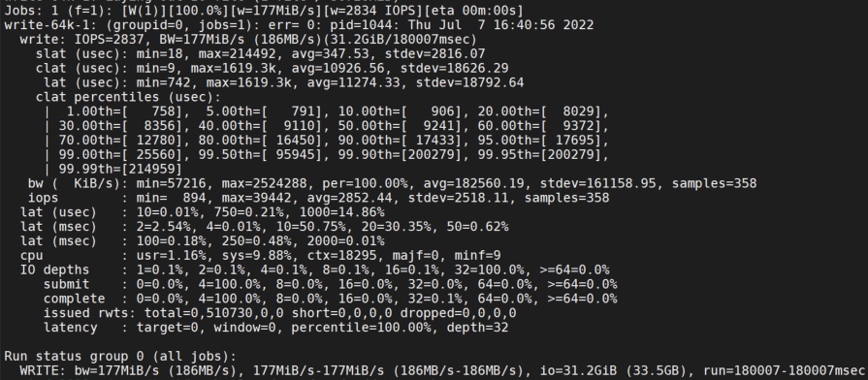Image resolution: width=868 pixels, height=380 pixels.
Task: Click the Run status group 0 heading
Action: pyautogui.click(x=120, y=356)
